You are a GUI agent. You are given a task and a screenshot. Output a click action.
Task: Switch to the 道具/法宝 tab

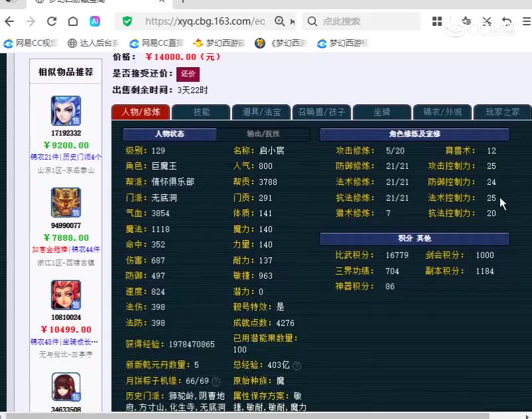click(x=261, y=112)
